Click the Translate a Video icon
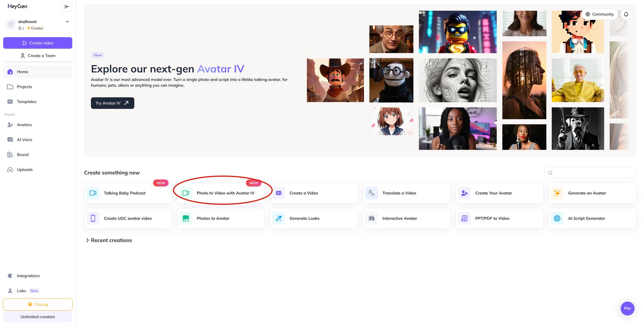Image resolution: width=644 pixels, height=325 pixels. tap(371, 193)
